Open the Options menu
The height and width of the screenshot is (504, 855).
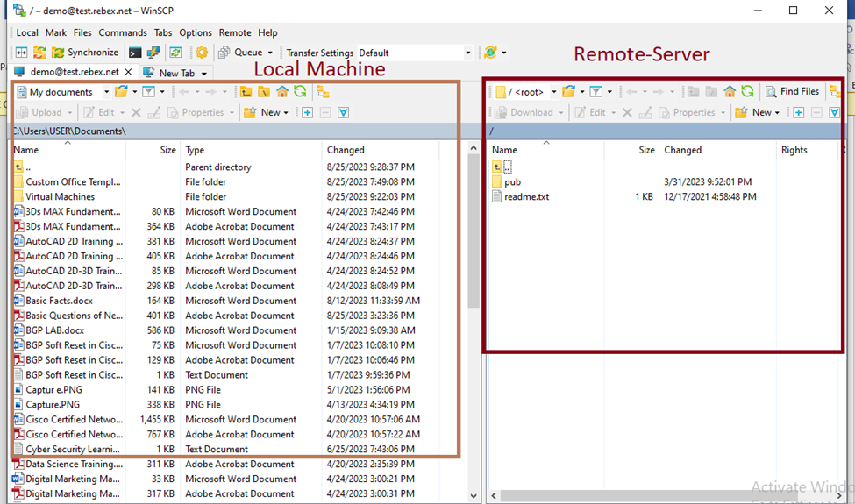[196, 32]
